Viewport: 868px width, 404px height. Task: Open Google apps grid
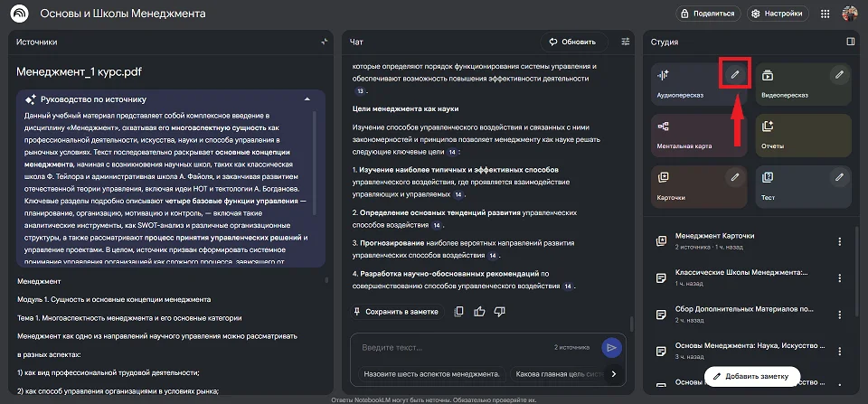(825, 14)
